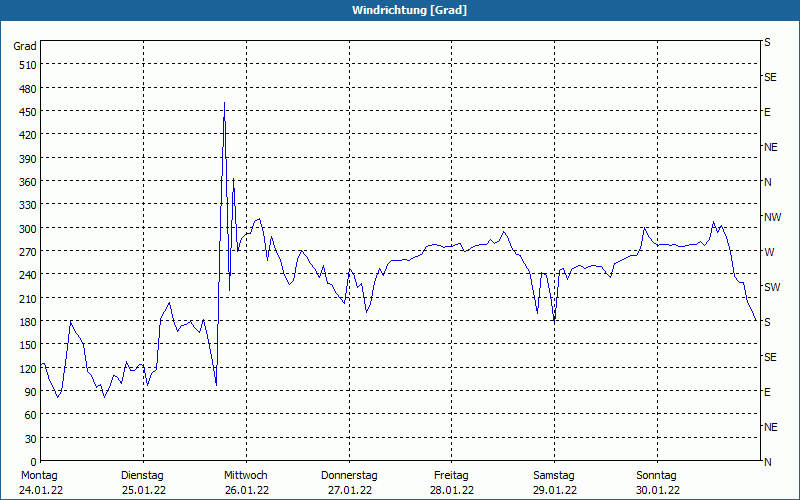Click the date 24.01.22

pos(40,490)
